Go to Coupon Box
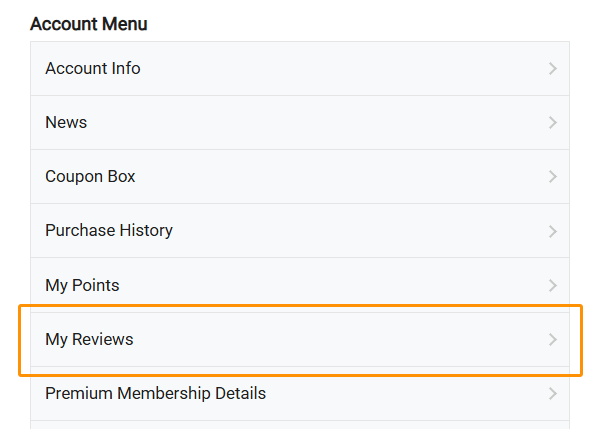The image size is (600, 429). (x=300, y=177)
